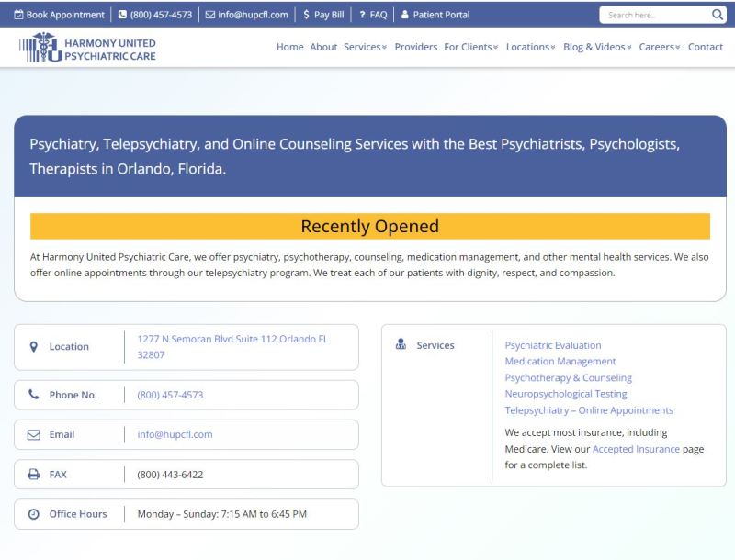Open the Psychotherapy & Counseling link
This screenshot has width=735, height=560.
[x=568, y=377]
